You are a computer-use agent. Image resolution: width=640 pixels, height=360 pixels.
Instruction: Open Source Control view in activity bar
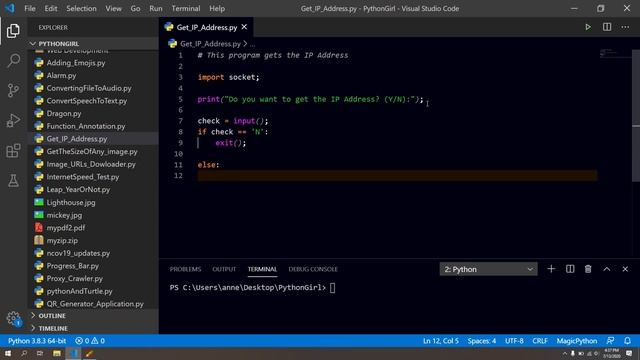13,90
